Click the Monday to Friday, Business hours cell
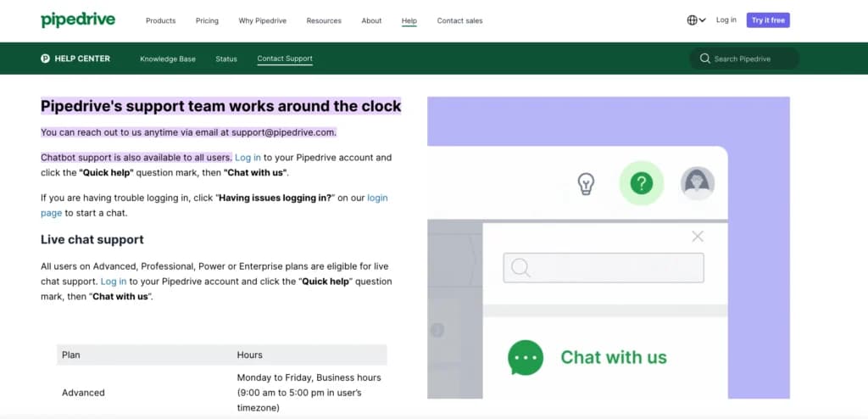The height and width of the screenshot is (419, 868). coord(309,393)
